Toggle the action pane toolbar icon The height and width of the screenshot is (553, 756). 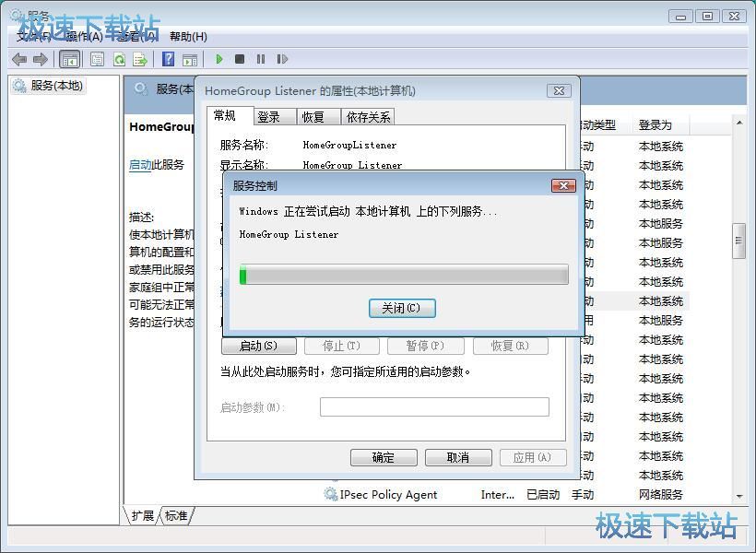coord(190,59)
